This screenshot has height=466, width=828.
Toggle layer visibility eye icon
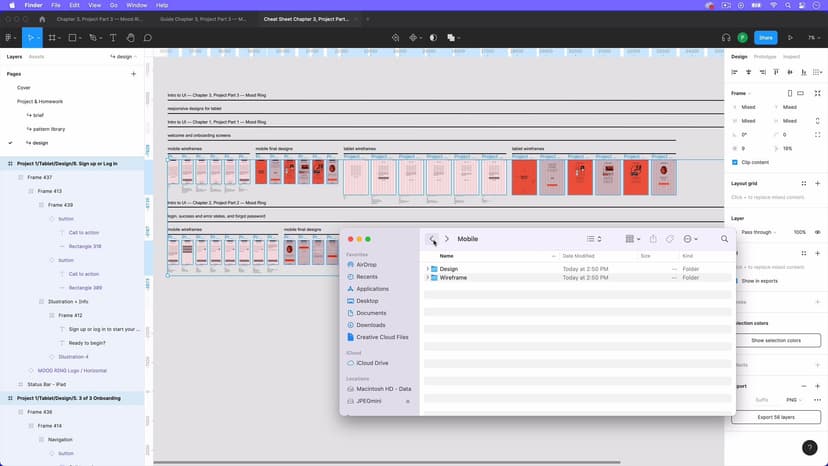817,232
